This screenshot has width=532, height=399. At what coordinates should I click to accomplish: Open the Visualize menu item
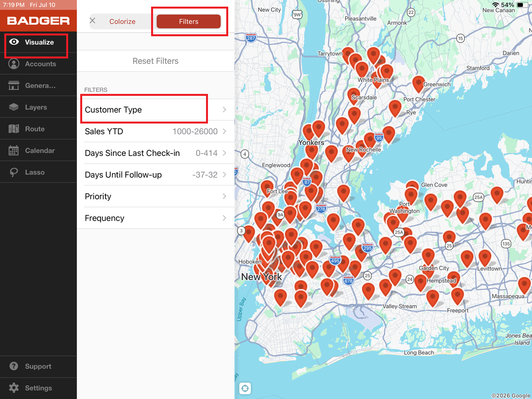pos(39,42)
